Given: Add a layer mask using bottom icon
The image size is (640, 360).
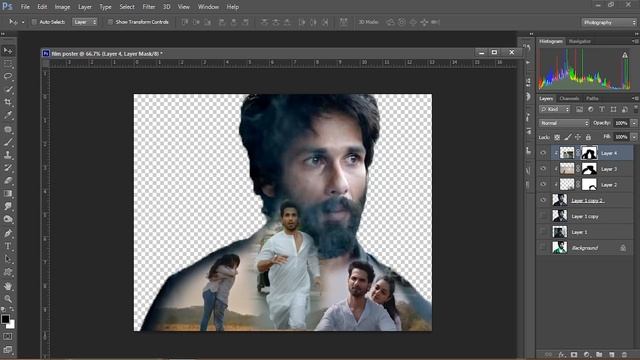Looking at the screenshot, I should (574, 355).
